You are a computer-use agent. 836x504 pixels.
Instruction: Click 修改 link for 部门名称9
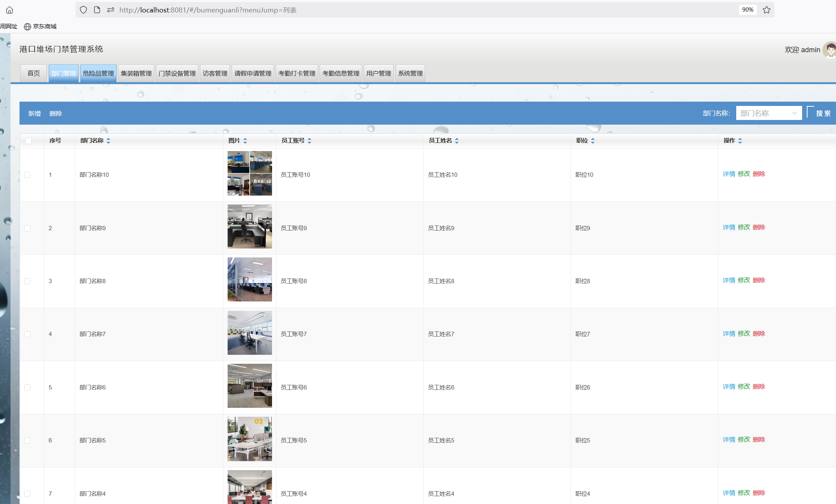tap(744, 227)
